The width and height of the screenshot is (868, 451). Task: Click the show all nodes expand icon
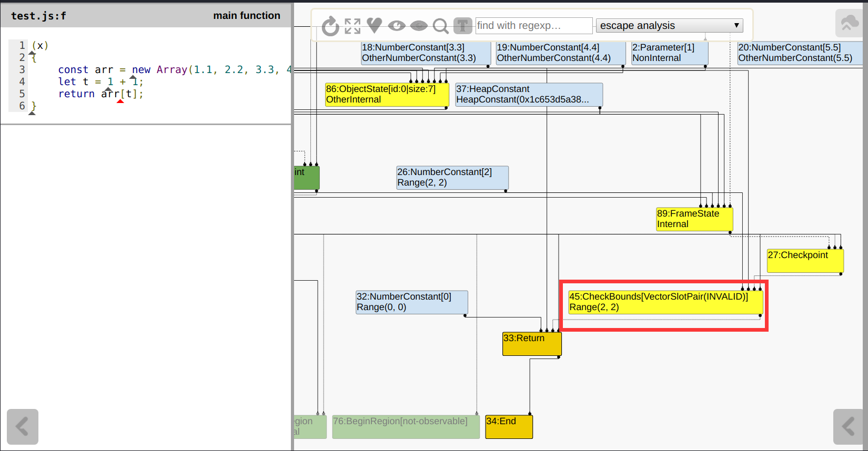tap(352, 26)
